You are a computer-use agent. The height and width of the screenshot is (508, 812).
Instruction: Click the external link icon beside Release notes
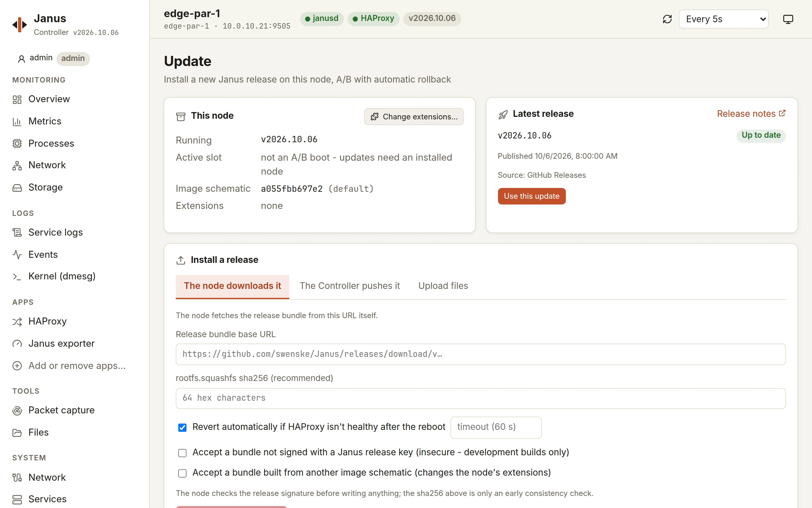[x=782, y=113]
